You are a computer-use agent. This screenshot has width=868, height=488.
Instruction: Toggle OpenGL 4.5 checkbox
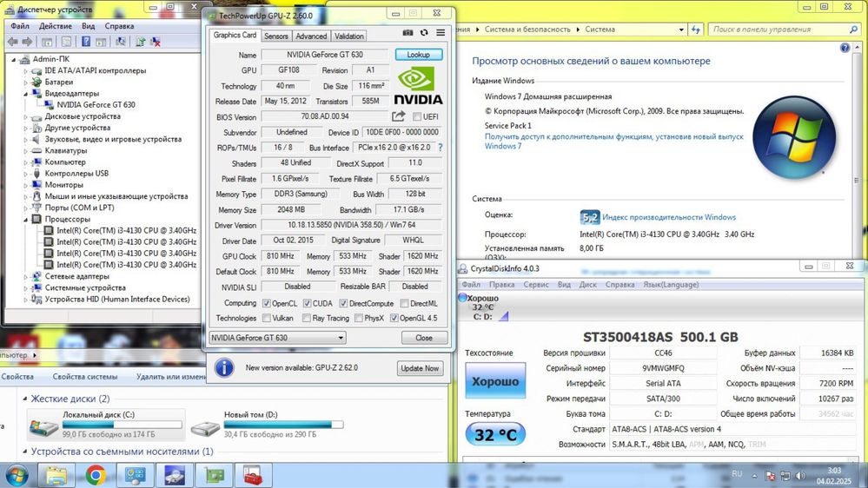pos(394,318)
